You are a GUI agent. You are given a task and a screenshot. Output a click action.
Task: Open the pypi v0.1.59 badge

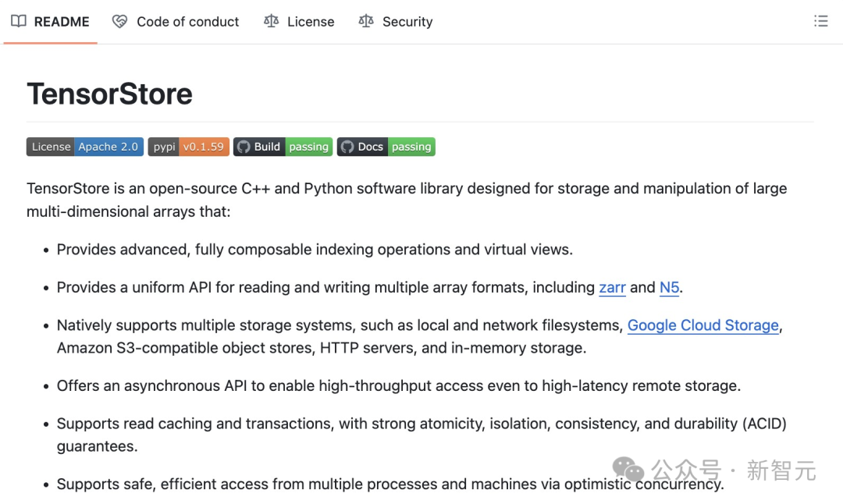[x=188, y=147]
